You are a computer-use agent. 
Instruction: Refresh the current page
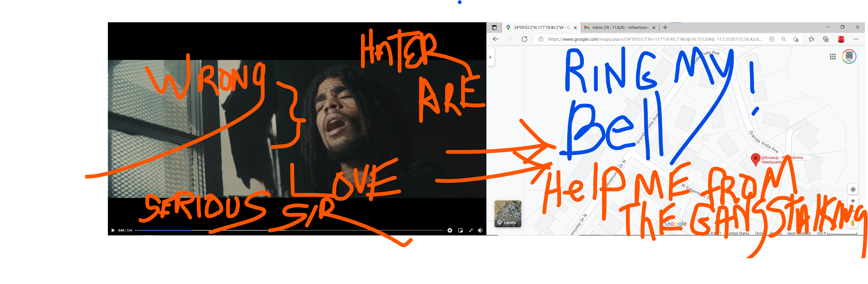[524, 39]
